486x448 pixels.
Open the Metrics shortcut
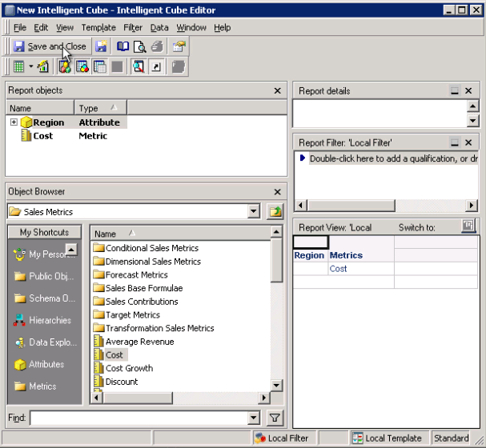[x=35, y=386]
